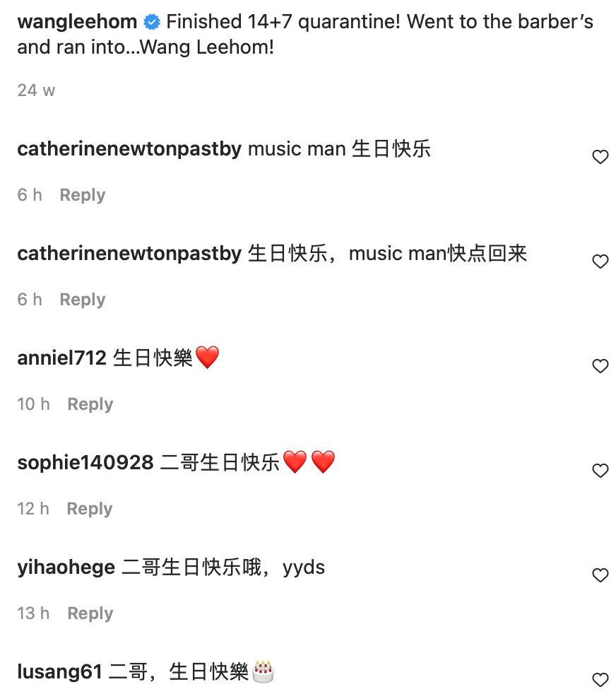Open anniel712's profile

62,358
